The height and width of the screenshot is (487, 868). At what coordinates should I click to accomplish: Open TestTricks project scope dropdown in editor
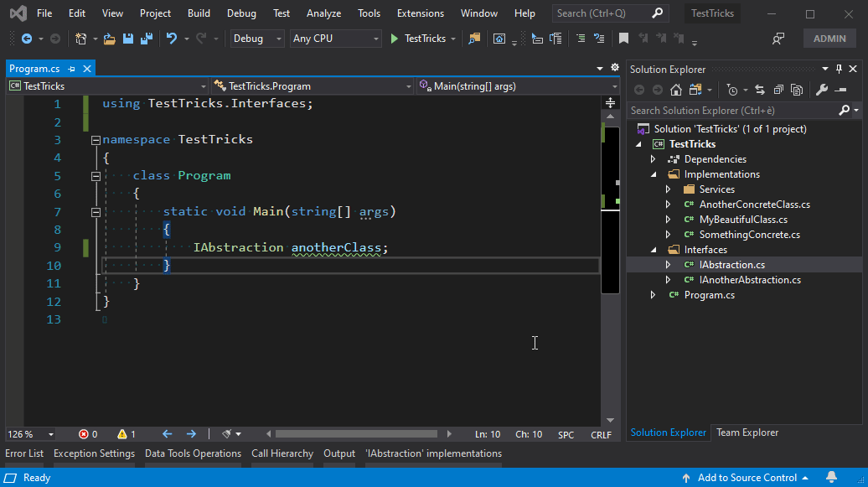tap(108, 85)
